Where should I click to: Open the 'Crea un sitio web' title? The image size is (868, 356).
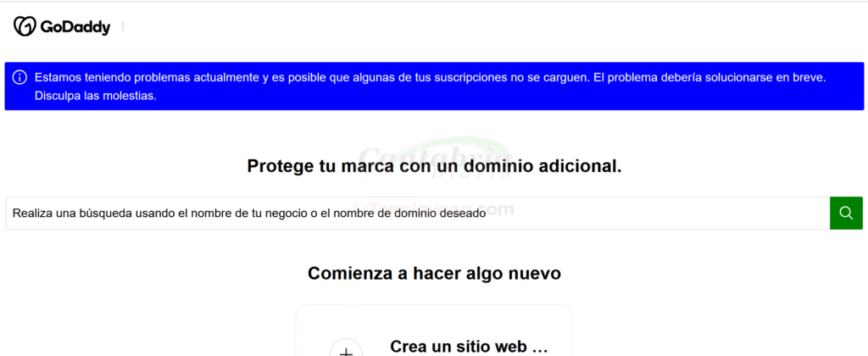[x=469, y=347]
